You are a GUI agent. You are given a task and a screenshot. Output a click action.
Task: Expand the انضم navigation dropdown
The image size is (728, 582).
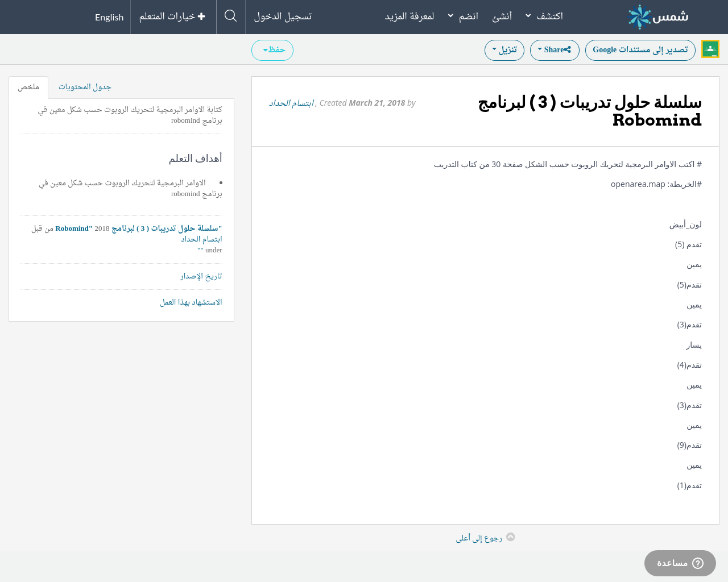463,16
